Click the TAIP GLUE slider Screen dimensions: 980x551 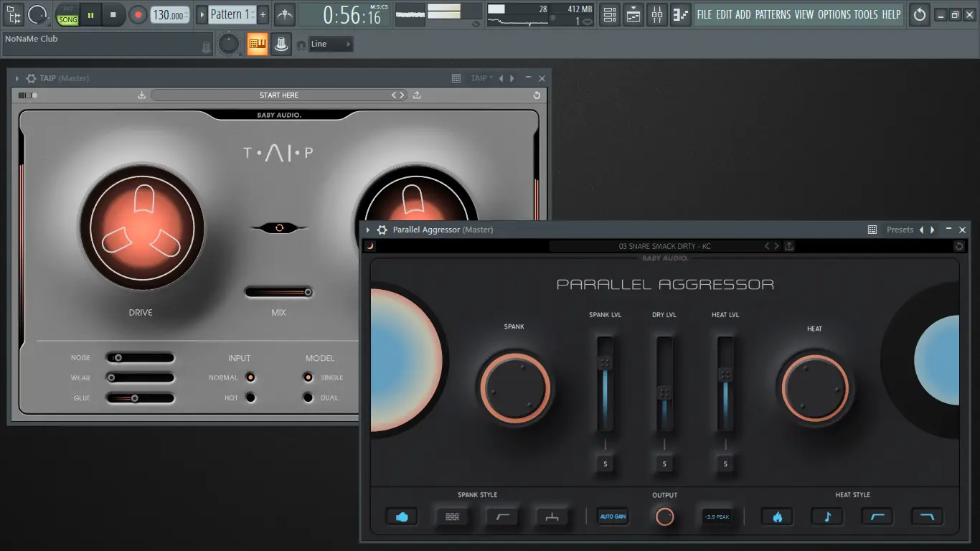[x=141, y=398]
